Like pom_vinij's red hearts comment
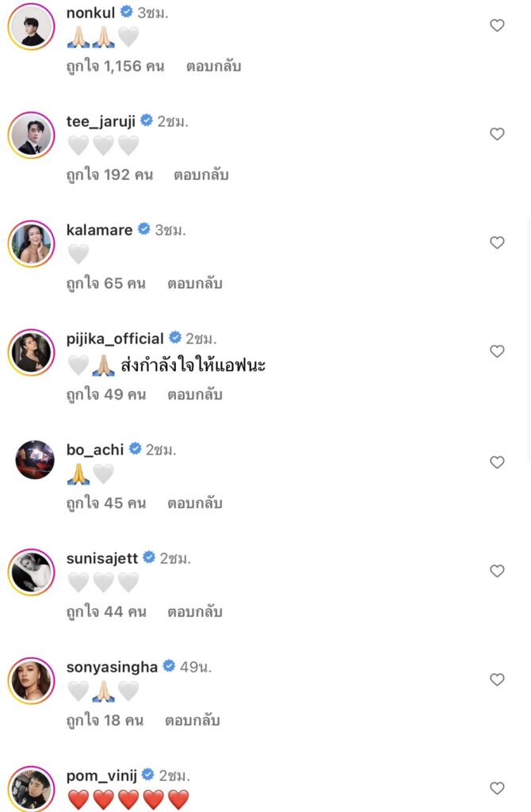Screen dimensions: 531x812 (497, 788)
